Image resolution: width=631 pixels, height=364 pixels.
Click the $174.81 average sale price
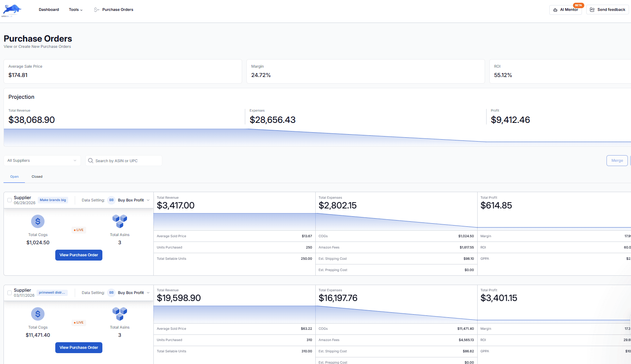(18, 75)
